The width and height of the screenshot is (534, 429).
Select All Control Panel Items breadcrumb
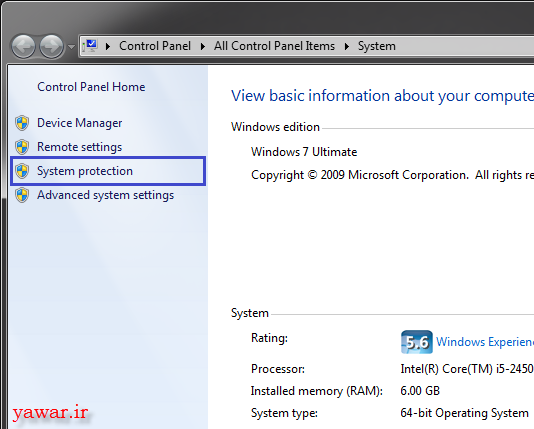click(274, 46)
